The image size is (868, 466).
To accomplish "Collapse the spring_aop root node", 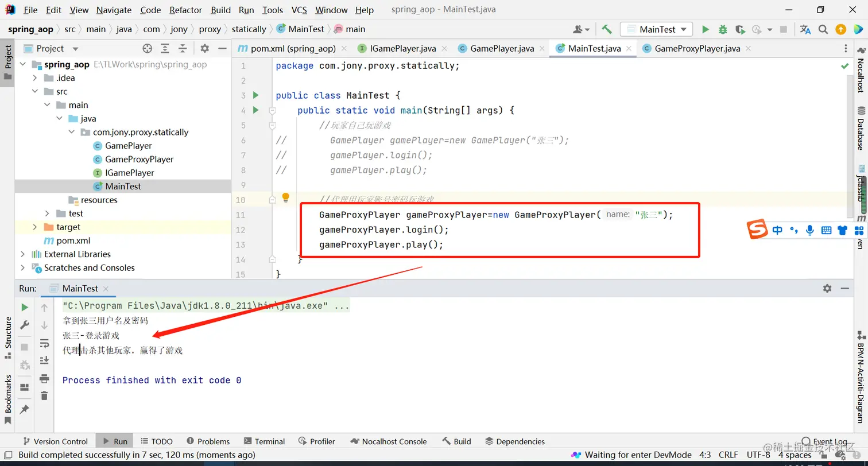I will point(24,64).
